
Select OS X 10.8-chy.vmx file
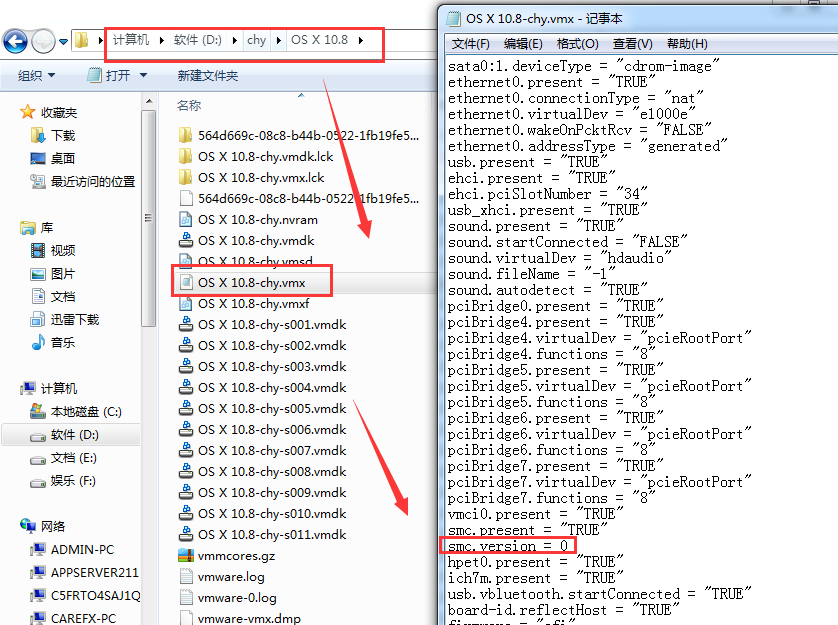click(243, 282)
